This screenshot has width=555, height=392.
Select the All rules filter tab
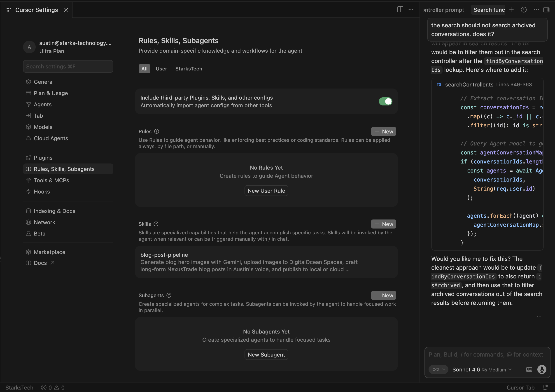(144, 69)
